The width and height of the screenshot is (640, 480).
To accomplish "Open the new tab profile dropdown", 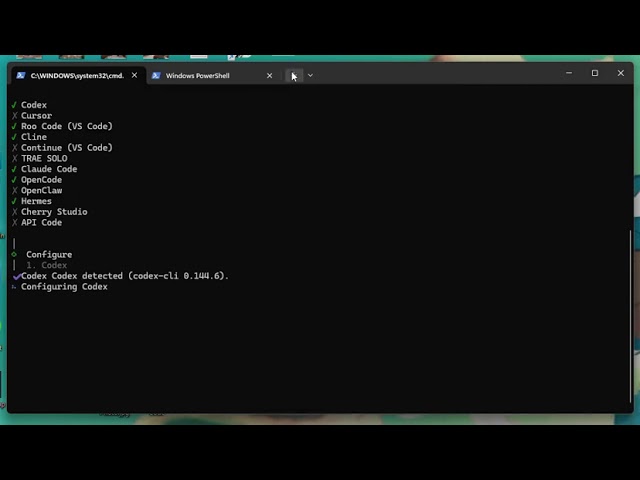I will (x=310, y=76).
